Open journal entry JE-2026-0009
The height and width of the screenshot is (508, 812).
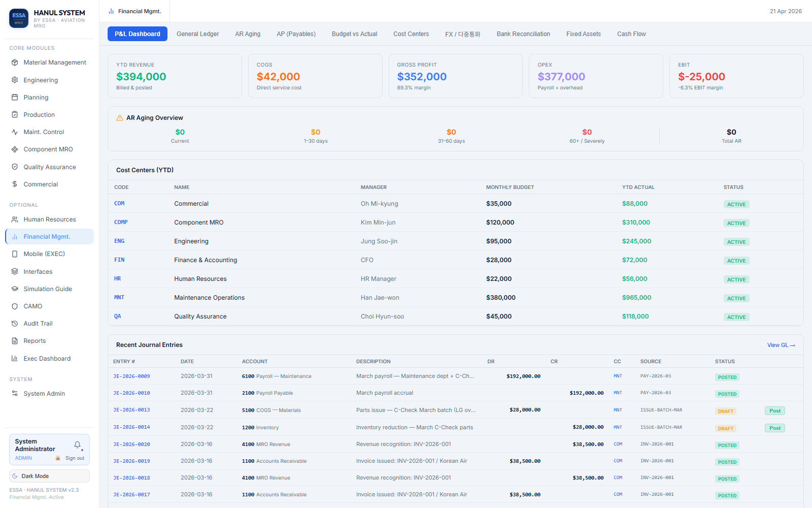131,376
